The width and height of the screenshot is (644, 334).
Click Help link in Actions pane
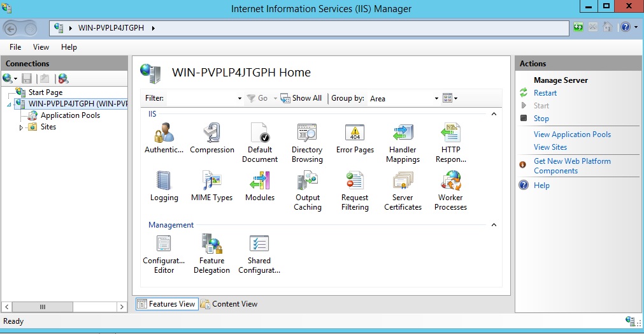[x=541, y=185]
